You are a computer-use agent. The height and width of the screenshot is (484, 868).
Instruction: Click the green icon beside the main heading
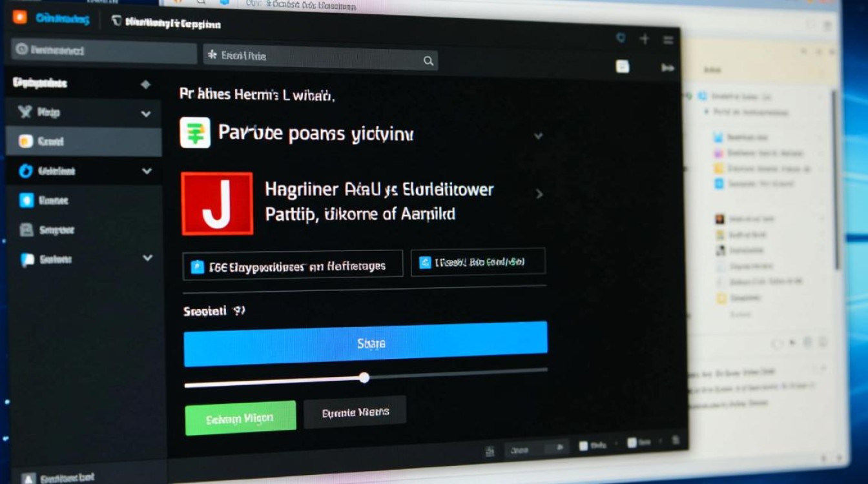[195, 133]
